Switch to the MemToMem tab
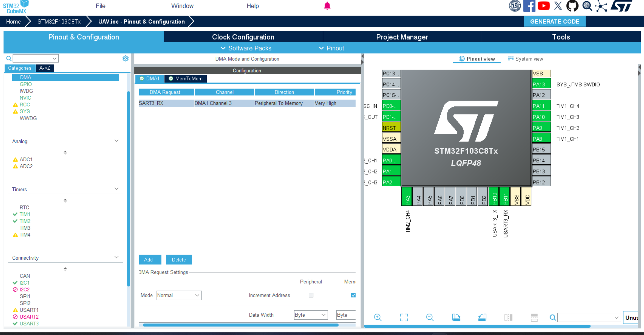The image size is (644, 335). pyautogui.click(x=186, y=78)
